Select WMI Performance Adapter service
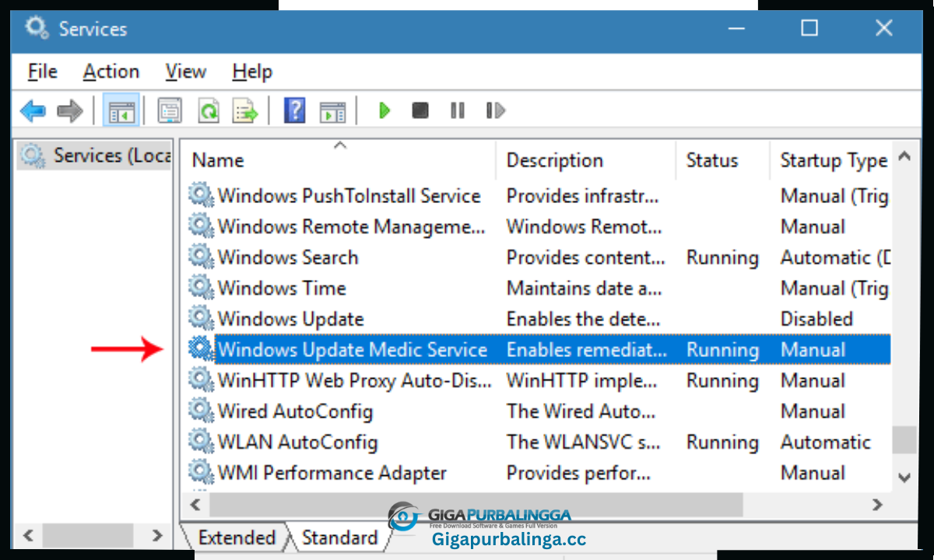 pos(332,473)
